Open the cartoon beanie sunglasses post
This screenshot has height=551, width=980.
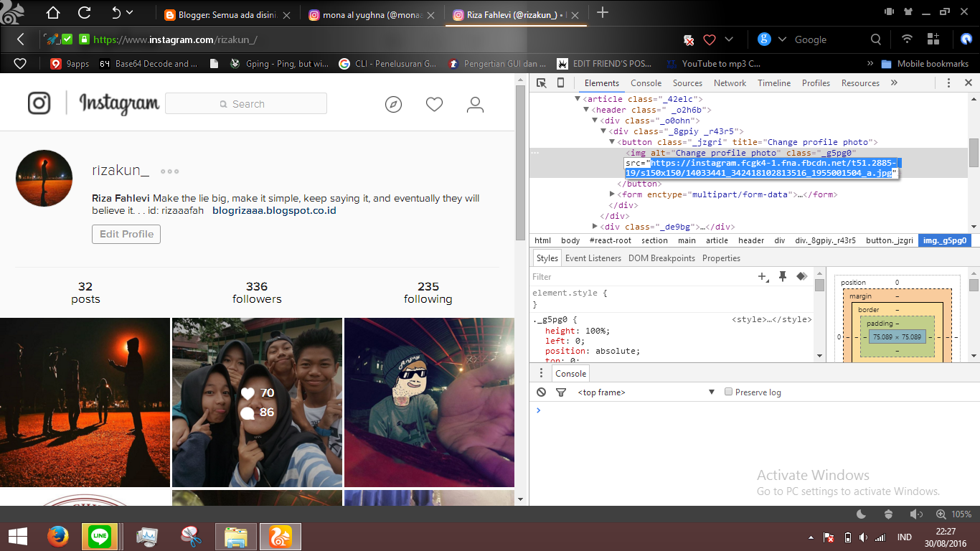coord(429,402)
